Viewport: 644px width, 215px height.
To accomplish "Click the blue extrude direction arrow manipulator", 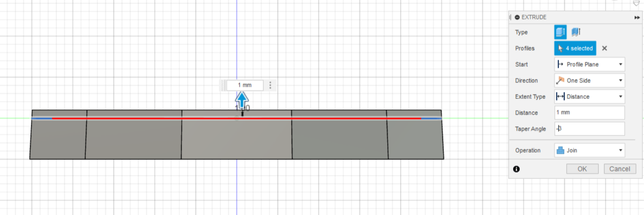I will tap(242, 101).
